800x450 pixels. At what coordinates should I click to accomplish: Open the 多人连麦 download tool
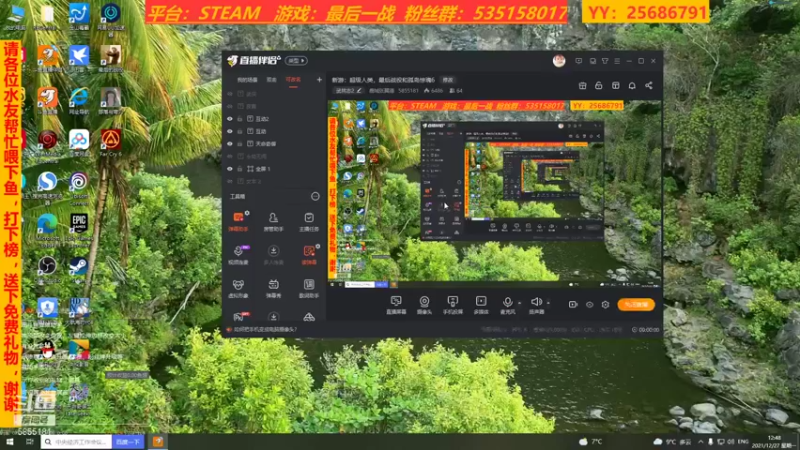[x=273, y=255]
